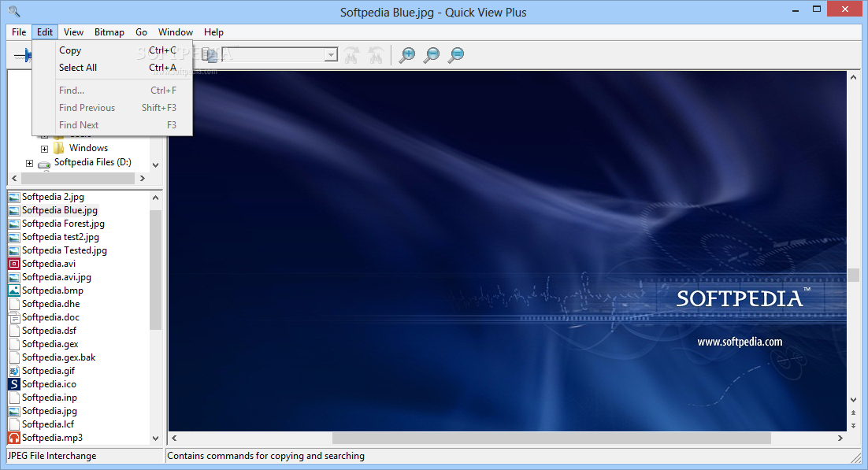Select the file Softpedia test2.jpg
Screen dimensions: 868x470
click(x=61, y=237)
